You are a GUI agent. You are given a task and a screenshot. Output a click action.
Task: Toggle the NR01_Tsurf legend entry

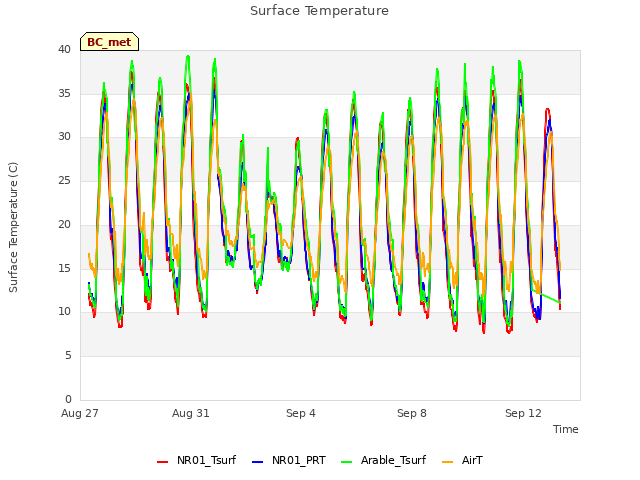click(x=196, y=460)
